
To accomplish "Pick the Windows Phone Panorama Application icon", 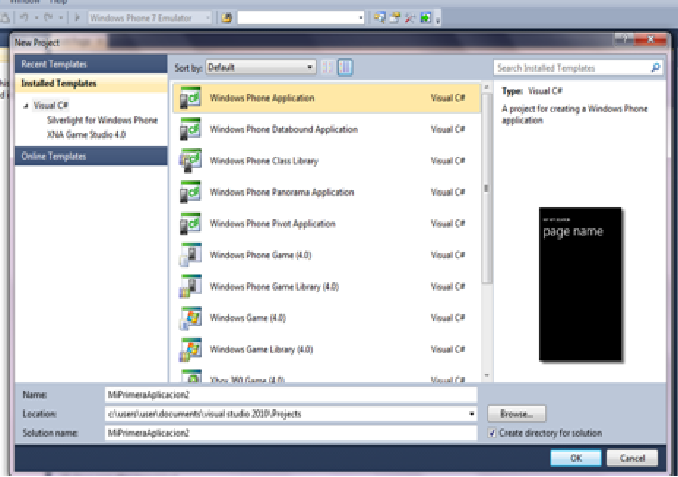I will tap(190, 192).
